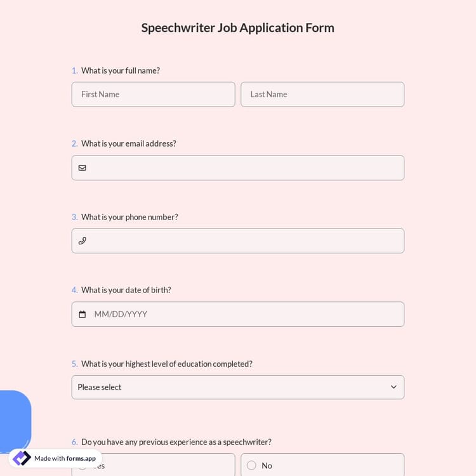Viewport: 476px width, 476px height.
Task: Select the No radio button
Action: (251, 465)
